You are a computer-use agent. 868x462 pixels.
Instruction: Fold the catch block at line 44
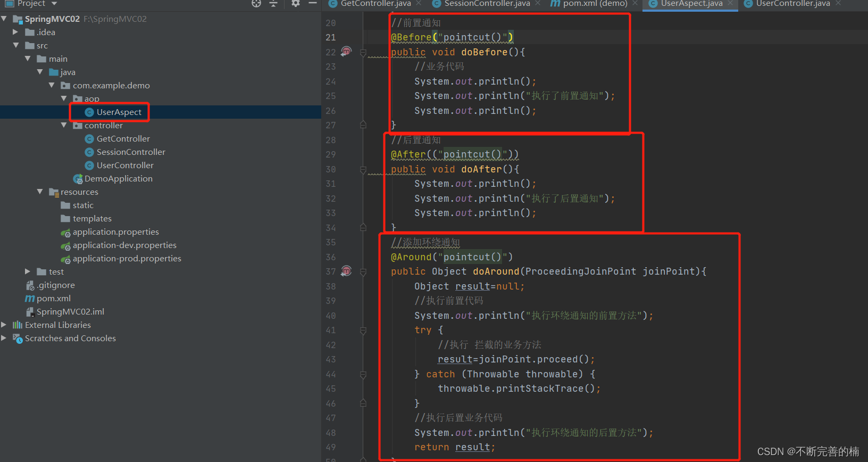[363, 375]
